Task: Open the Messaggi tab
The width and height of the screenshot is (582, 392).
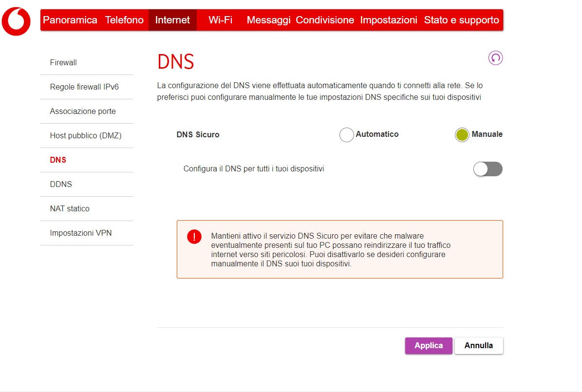Action: pyautogui.click(x=268, y=20)
